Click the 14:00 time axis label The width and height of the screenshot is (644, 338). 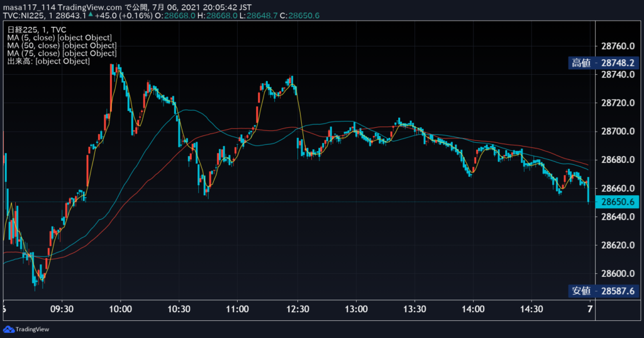pos(473,309)
